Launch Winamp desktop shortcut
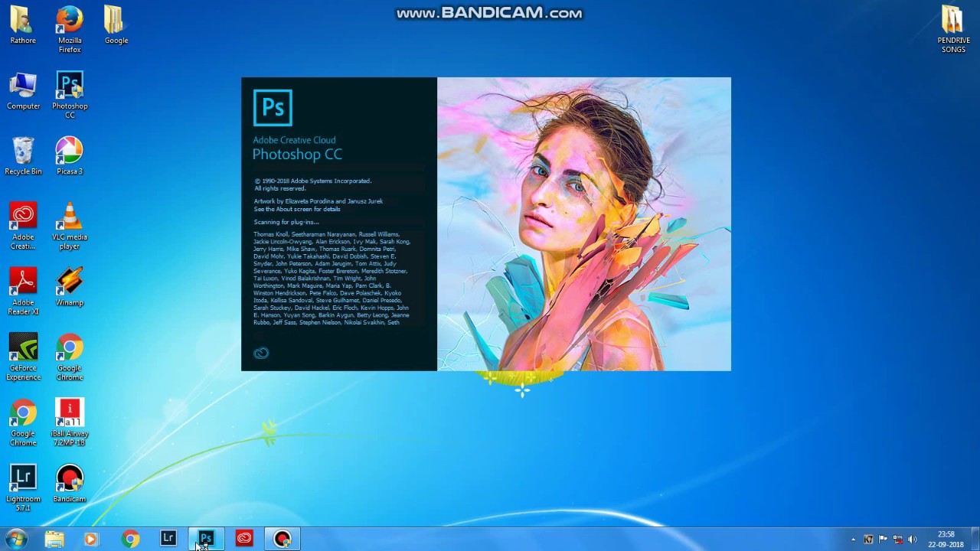This screenshot has height=551, width=980. 70,287
